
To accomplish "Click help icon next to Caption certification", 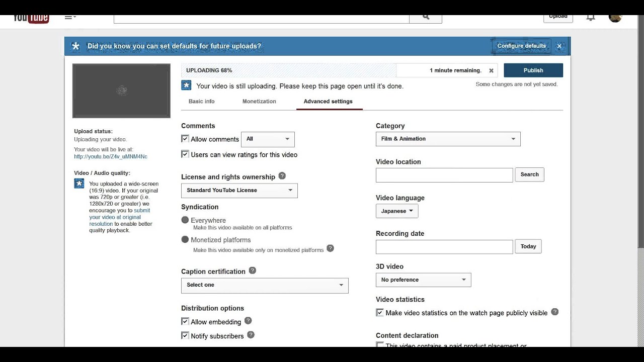I will (x=252, y=270).
